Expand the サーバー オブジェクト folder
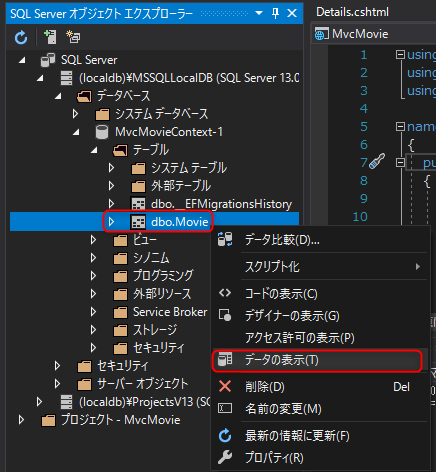The image size is (436, 472). [57, 384]
